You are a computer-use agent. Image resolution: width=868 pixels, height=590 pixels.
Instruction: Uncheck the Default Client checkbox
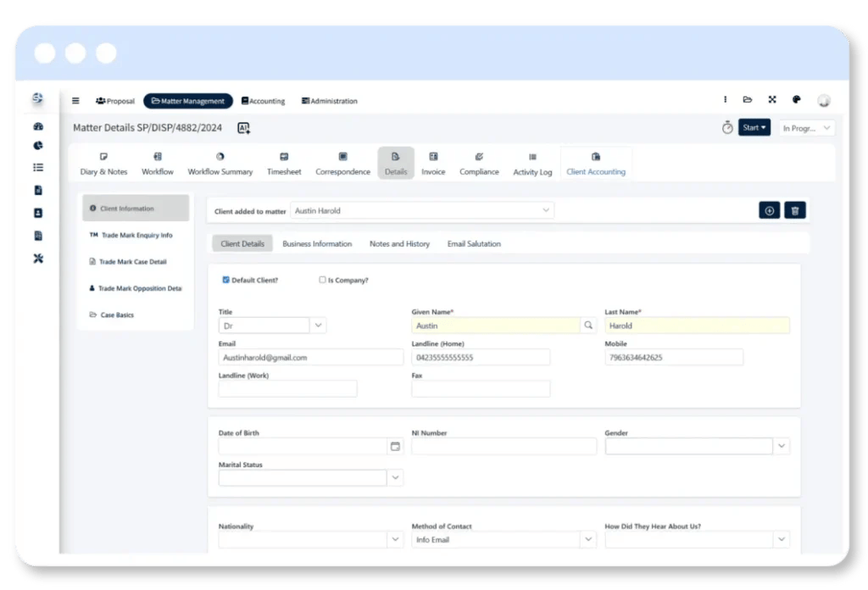click(x=226, y=280)
